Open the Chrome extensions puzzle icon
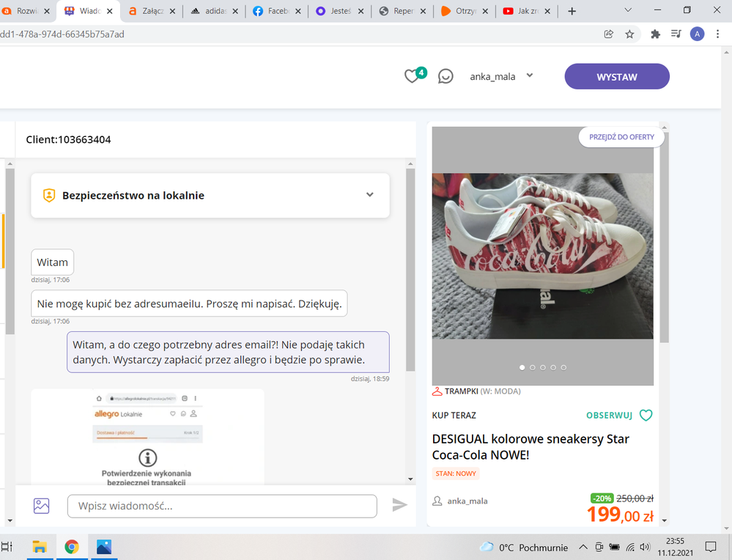This screenshot has height=560, width=732. click(x=656, y=34)
